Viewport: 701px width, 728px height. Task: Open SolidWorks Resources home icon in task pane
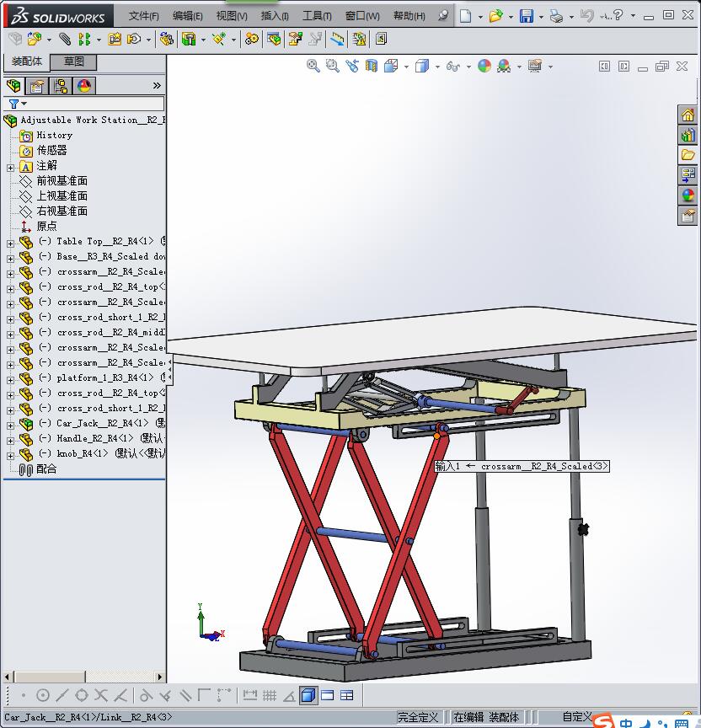688,115
